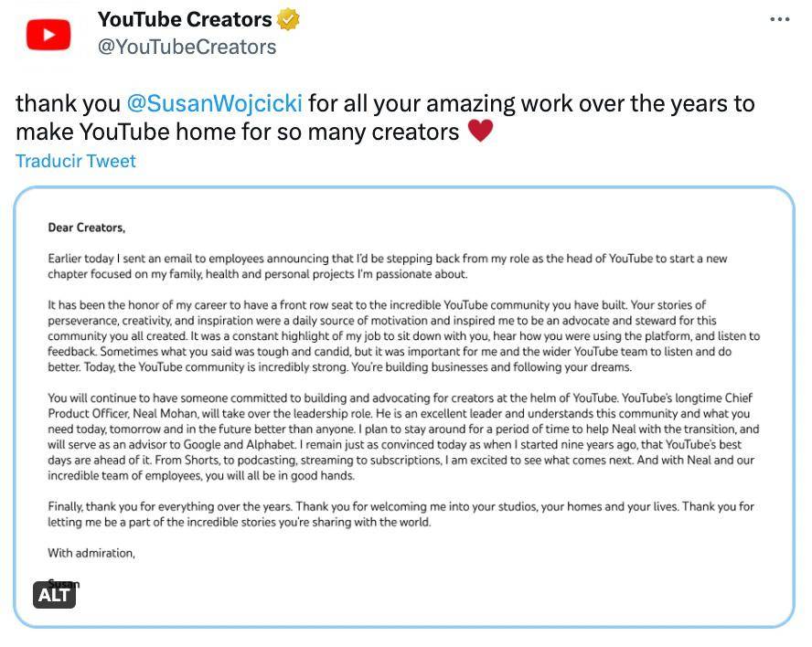This screenshot has height=647, width=812.
Task: Click Susan's signature in the letter image
Action: [61, 583]
